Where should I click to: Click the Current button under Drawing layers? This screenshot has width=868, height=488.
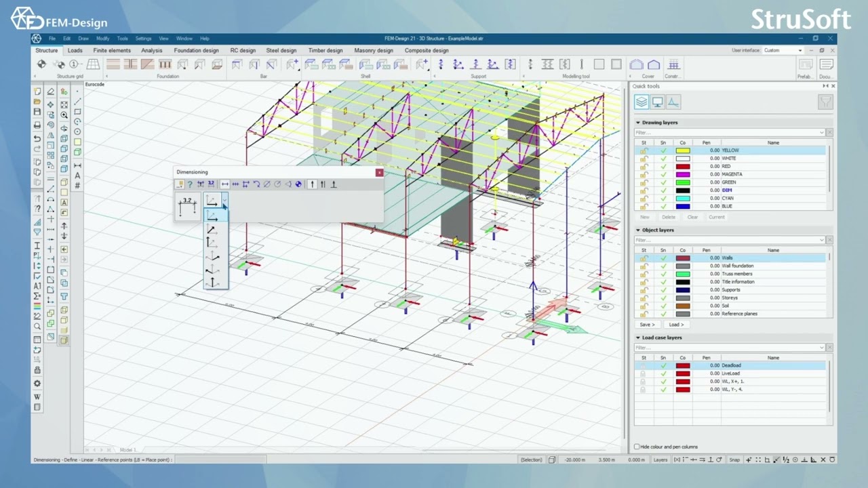click(x=717, y=217)
